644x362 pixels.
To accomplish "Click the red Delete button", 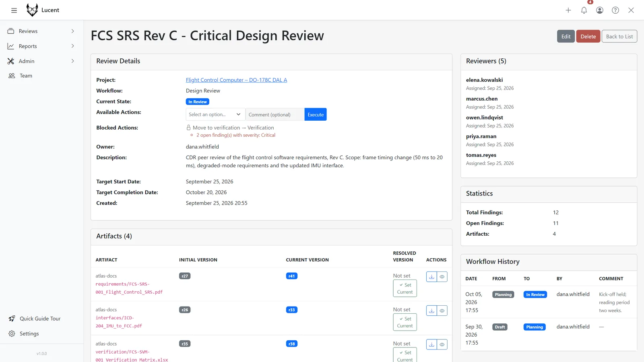I will 588,36.
